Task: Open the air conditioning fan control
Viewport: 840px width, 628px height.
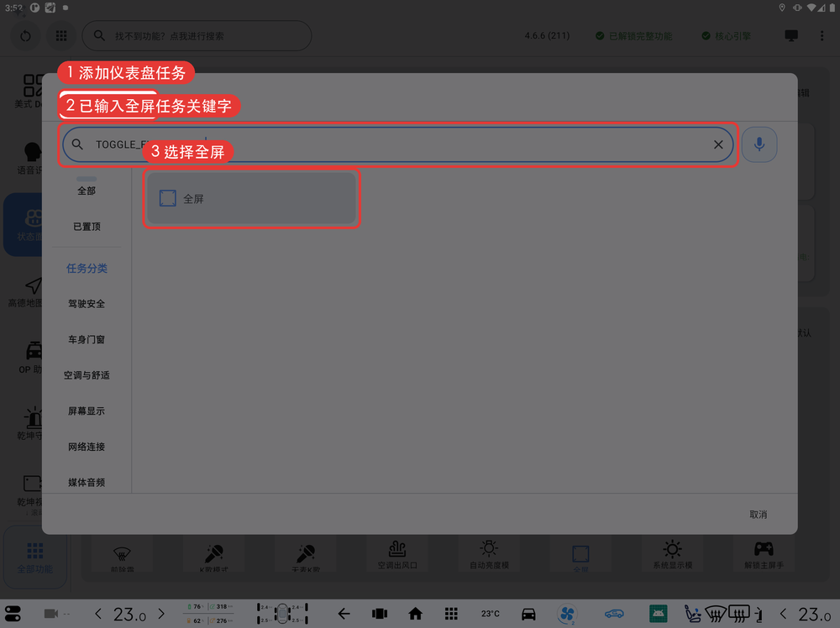Action: coord(567,614)
